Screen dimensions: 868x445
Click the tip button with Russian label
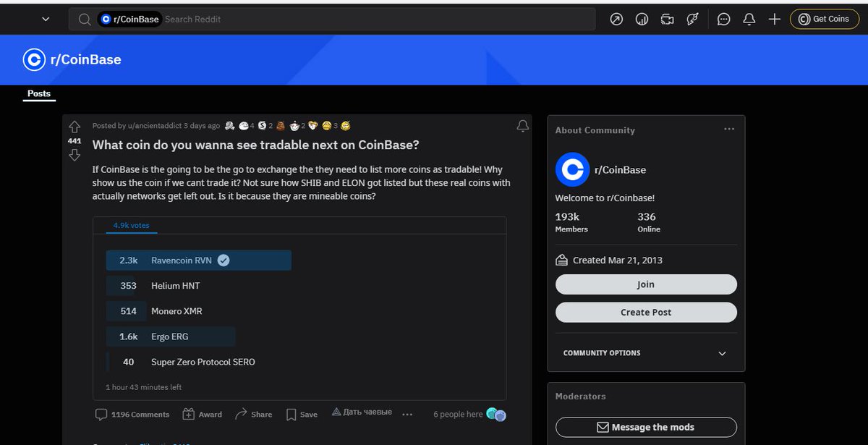[362, 412]
